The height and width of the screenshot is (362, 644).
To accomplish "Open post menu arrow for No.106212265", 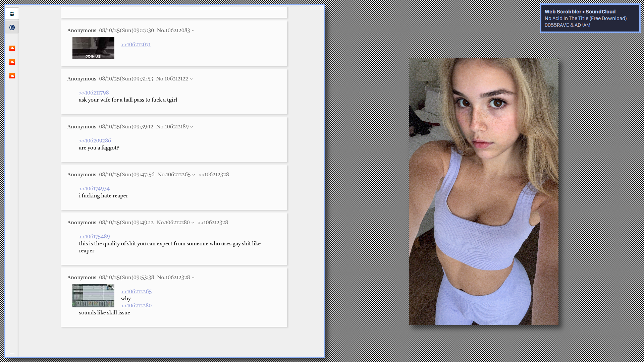I will tap(194, 175).
